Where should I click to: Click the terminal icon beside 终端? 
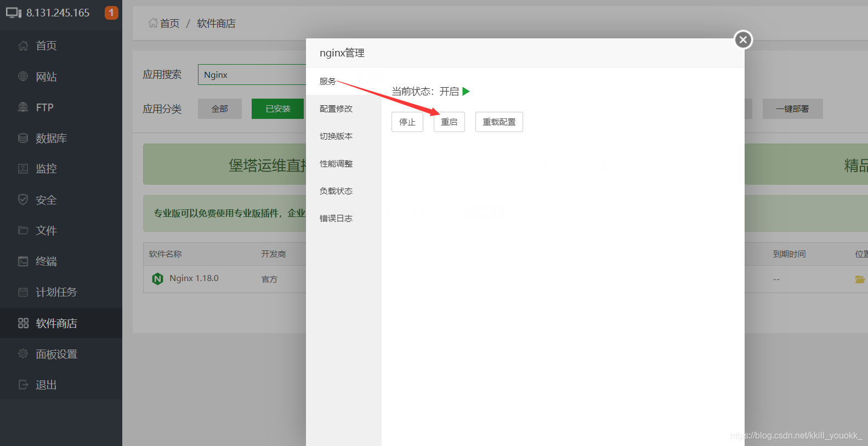(23, 261)
